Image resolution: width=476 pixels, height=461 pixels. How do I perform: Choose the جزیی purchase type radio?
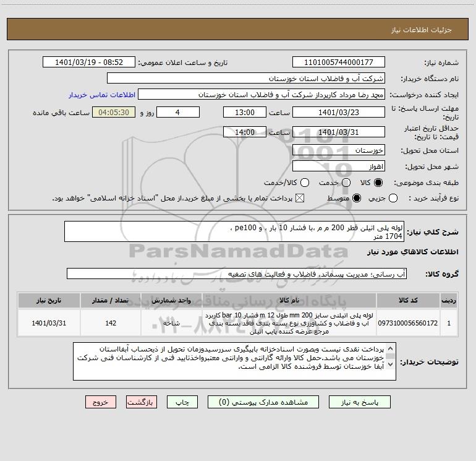pos(393,199)
